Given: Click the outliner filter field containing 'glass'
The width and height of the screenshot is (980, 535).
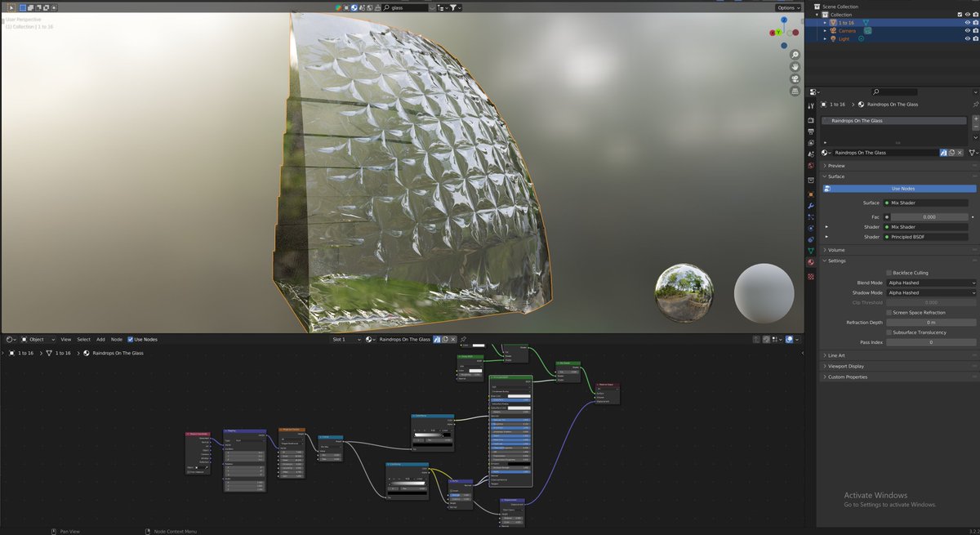Looking at the screenshot, I should [x=406, y=7].
